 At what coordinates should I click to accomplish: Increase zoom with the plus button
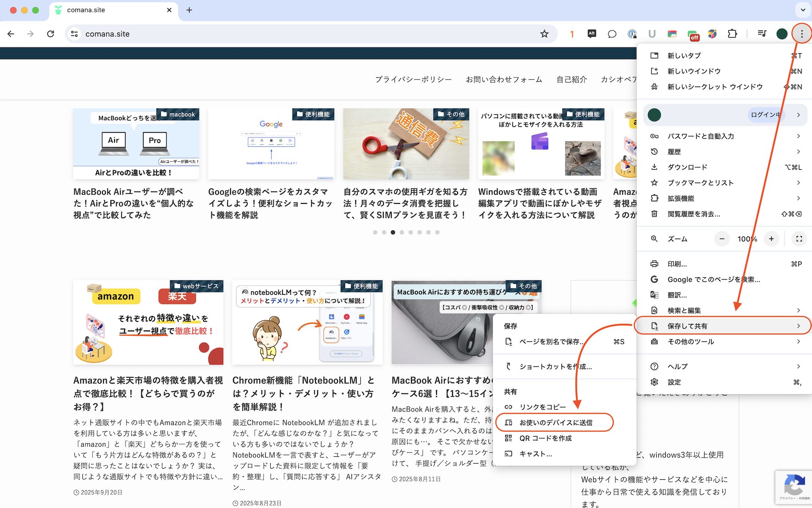click(x=771, y=239)
